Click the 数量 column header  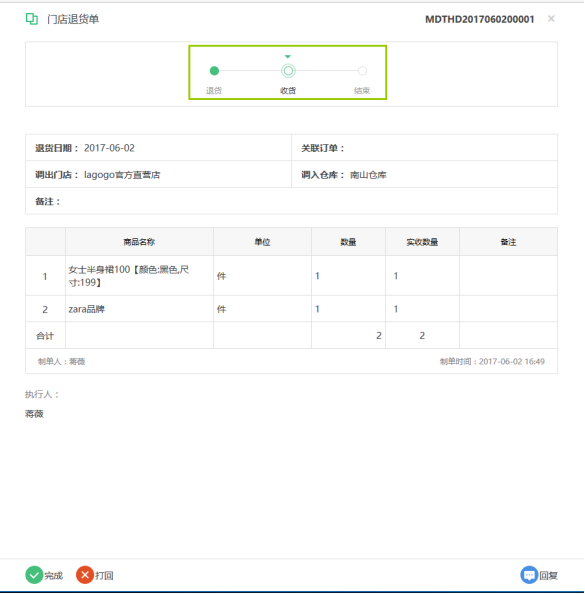pyautogui.click(x=348, y=242)
